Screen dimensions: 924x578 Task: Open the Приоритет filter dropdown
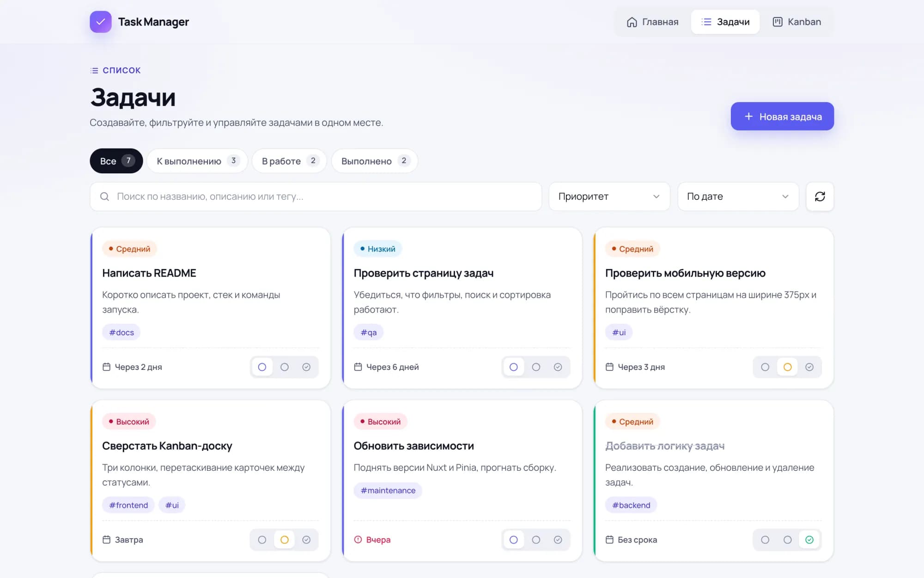(x=609, y=197)
